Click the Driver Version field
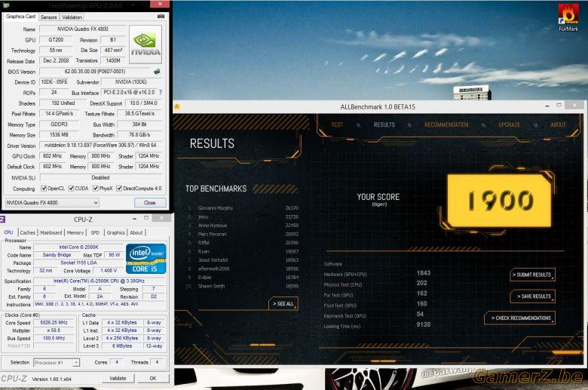The width and height of the screenshot is (588, 390). tap(100, 145)
